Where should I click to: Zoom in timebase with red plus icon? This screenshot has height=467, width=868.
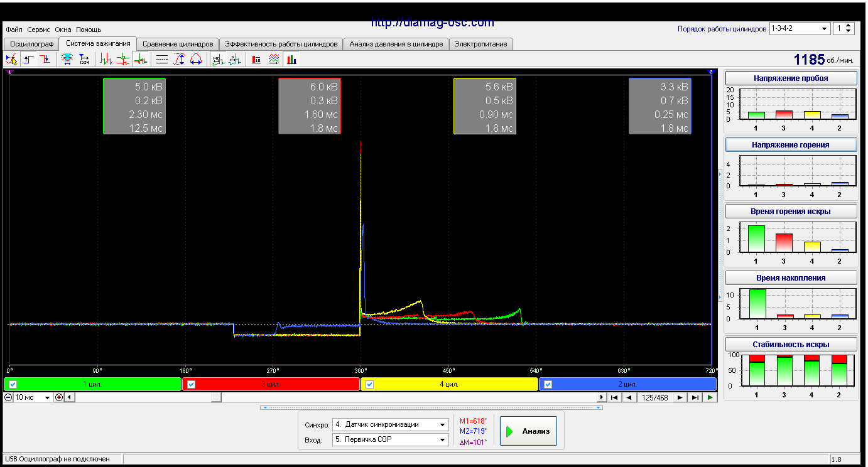pos(59,397)
